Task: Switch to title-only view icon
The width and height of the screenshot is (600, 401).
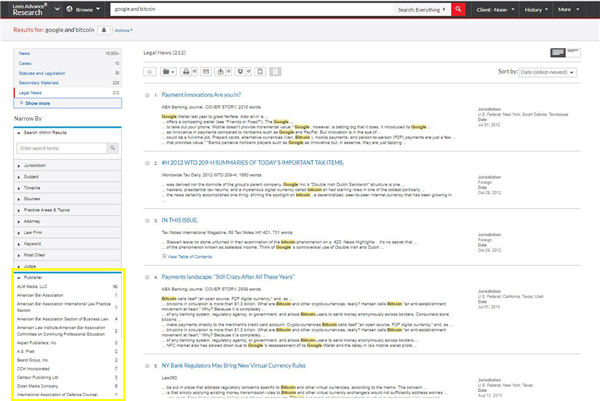Action: [573, 52]
